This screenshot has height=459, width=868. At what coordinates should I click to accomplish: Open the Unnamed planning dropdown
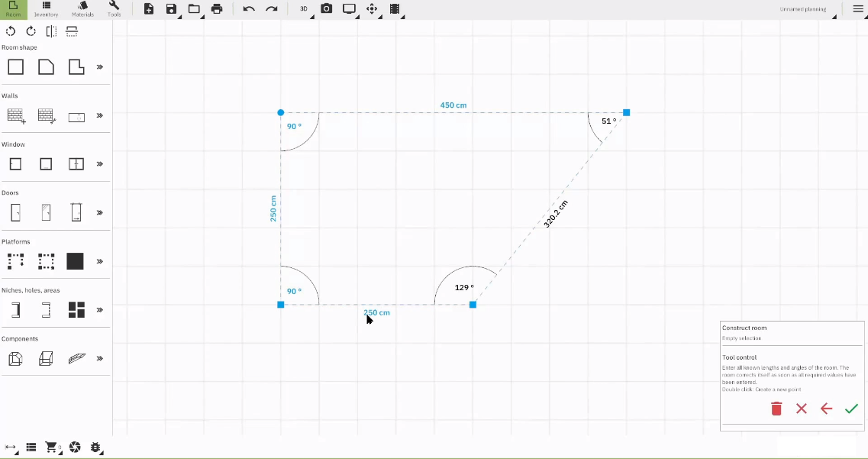pos(804,9)
